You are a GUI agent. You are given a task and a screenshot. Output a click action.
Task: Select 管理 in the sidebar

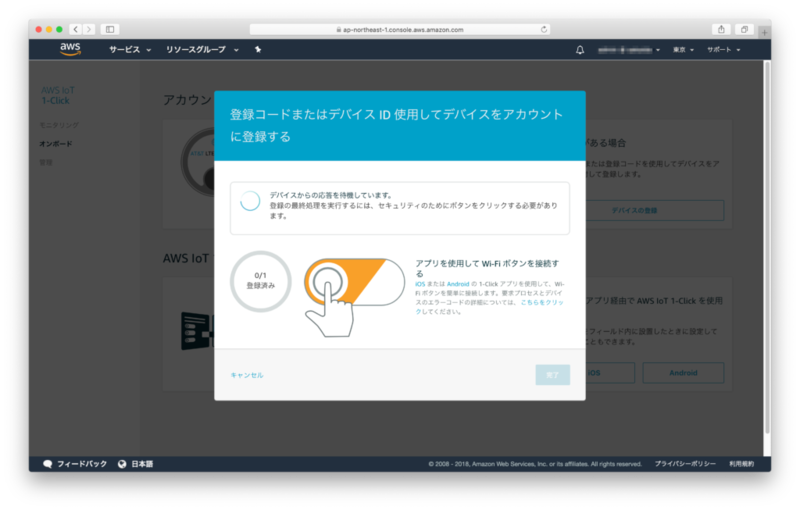[x=46, y=162]
